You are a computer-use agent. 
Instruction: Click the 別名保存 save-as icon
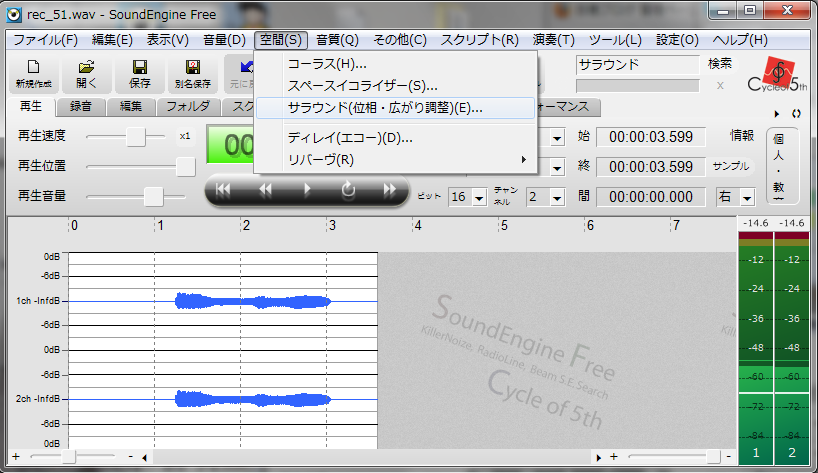(x=193, y=74)
